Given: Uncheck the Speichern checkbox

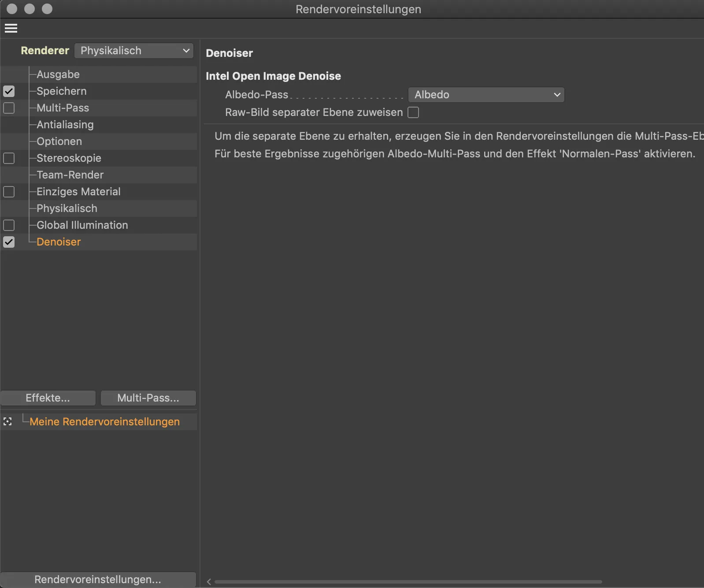Looking at the screenshot, I should 9,91.
